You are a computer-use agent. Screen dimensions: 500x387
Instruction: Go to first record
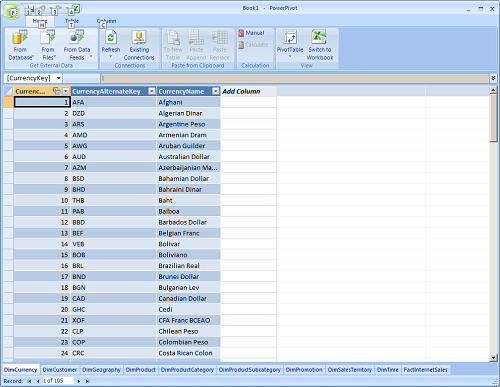[x=29, y=381]
